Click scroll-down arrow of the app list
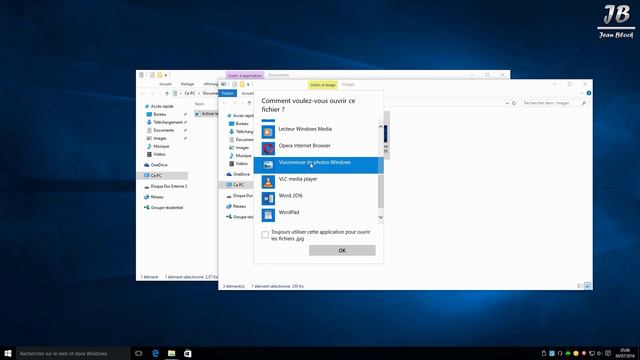 380,217
